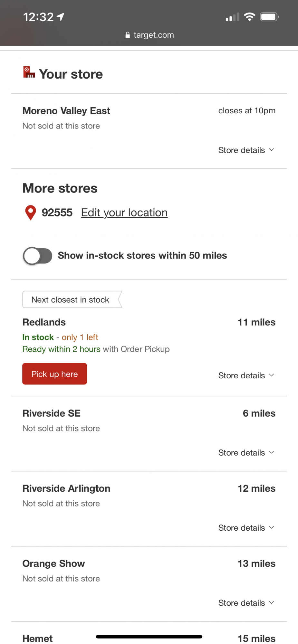Tap the cellular signal bars icon
Screen dimensions: 298x644
232,17
